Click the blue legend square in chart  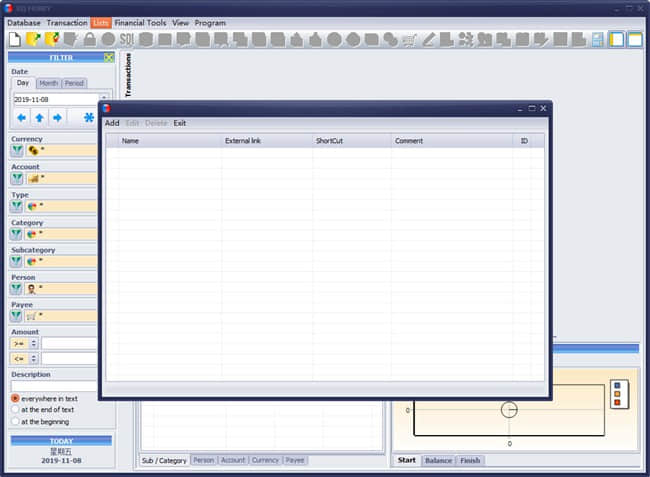click(x=617, y=385)
